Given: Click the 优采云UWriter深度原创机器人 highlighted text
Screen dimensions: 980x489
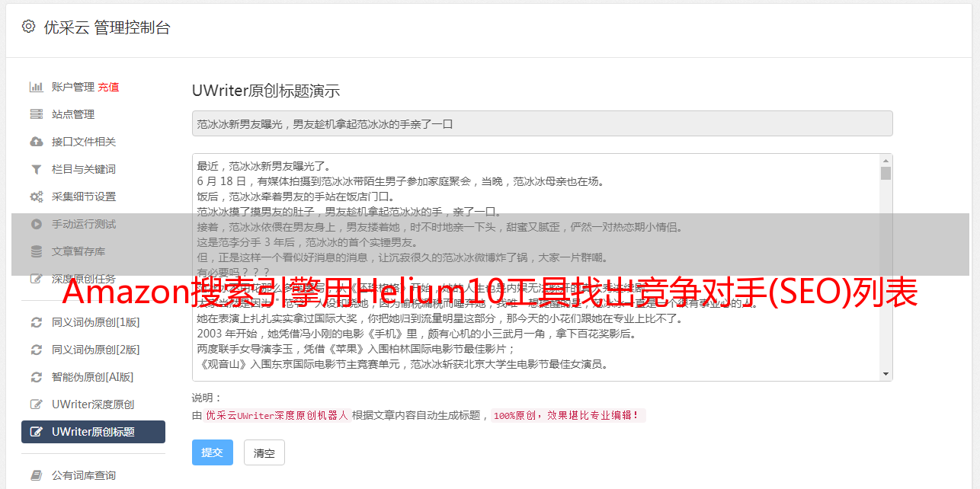Looking at the screenshot, I should [x=277, y=416].
